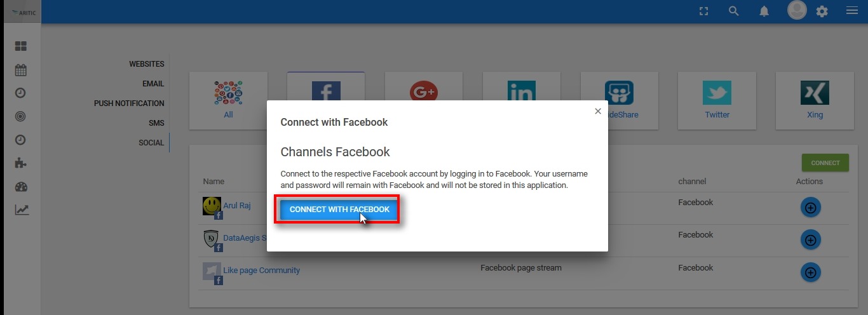Open the Social menu item
This screenshot has width=868, height=315.
point(151,143)
